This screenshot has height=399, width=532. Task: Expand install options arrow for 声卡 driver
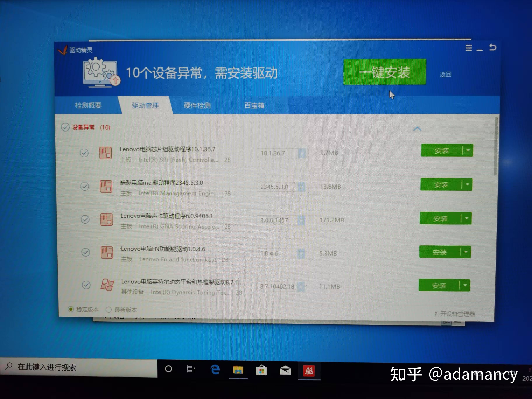(x=467, y=218)
